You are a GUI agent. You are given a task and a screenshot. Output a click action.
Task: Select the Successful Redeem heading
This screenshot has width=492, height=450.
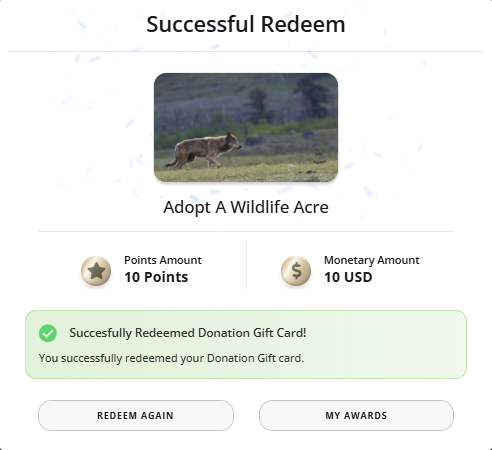point(246,24)
